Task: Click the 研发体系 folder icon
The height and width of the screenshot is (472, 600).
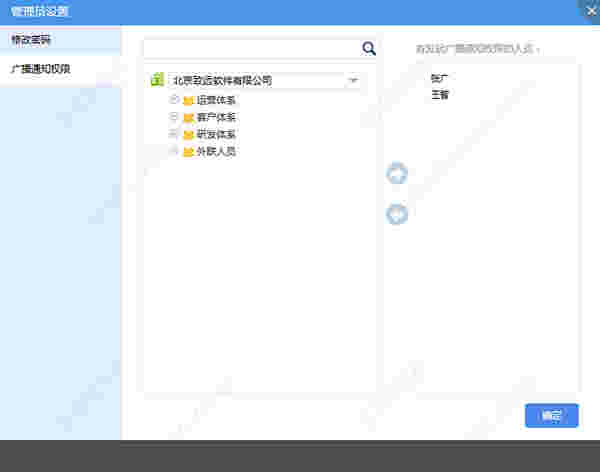Action: click(x=188, y=135)
